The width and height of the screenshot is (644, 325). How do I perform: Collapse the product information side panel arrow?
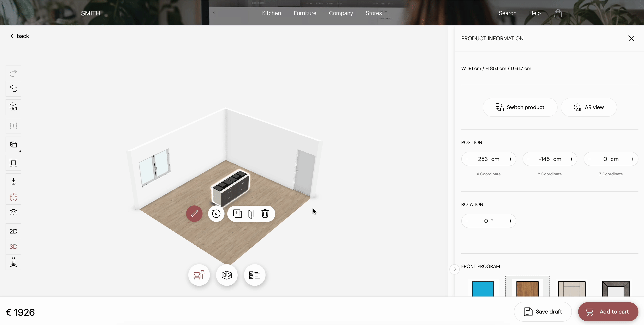(x=455, y=269)
